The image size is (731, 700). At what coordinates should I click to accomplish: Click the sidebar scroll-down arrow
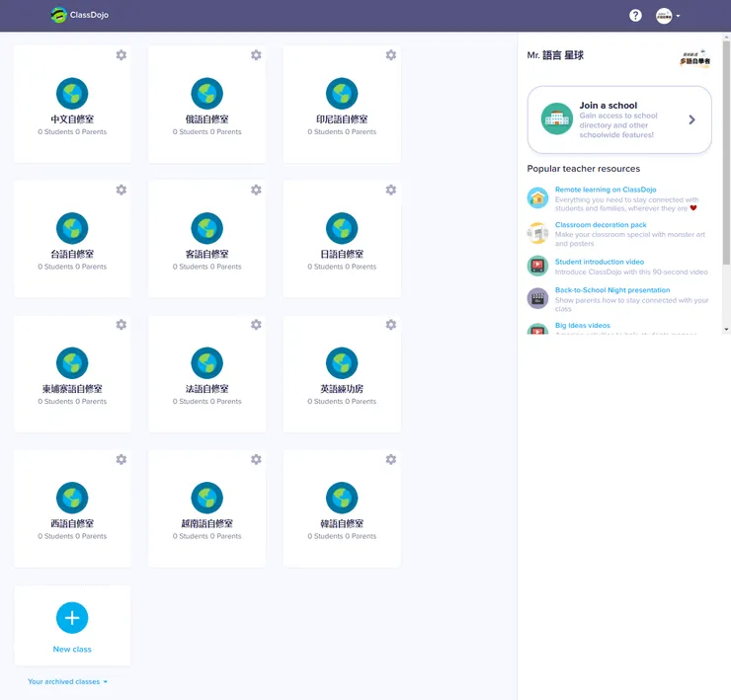click(x=726, y=329)
